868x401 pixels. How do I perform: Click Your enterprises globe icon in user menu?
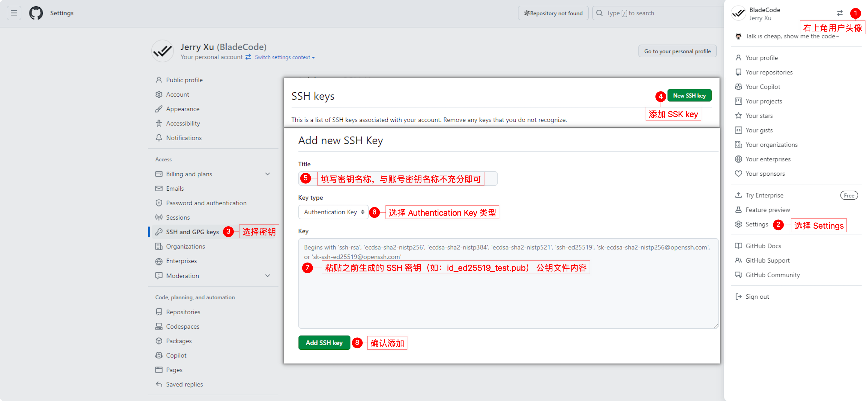[738, 159]
